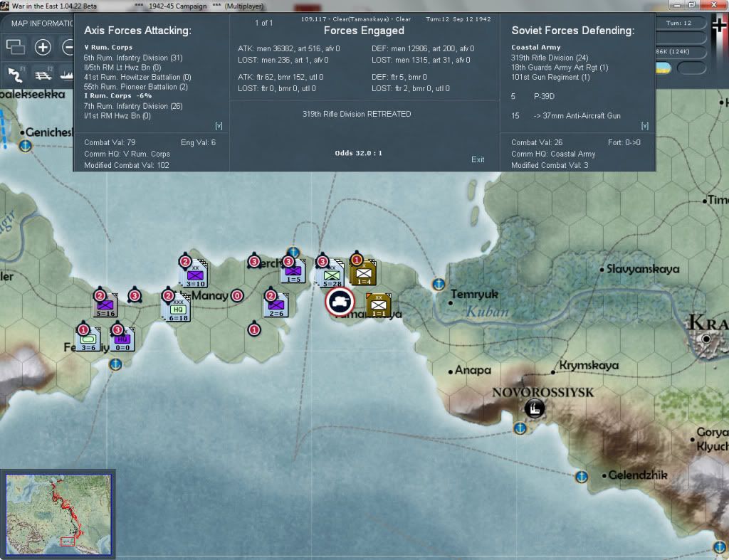Click the 6th Rum. Infantry Division (31) entry
729x560 pixels.
133,58
